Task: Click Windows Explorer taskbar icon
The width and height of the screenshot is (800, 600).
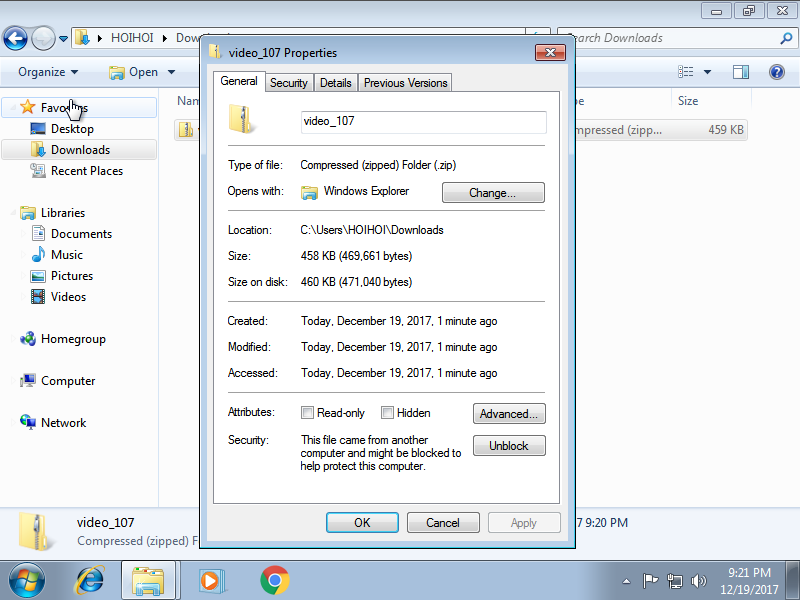Action: click(148, 581)
